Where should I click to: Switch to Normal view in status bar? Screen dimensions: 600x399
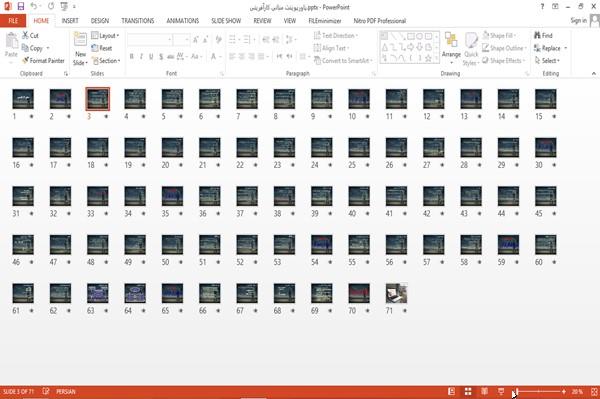coord(452,391)
